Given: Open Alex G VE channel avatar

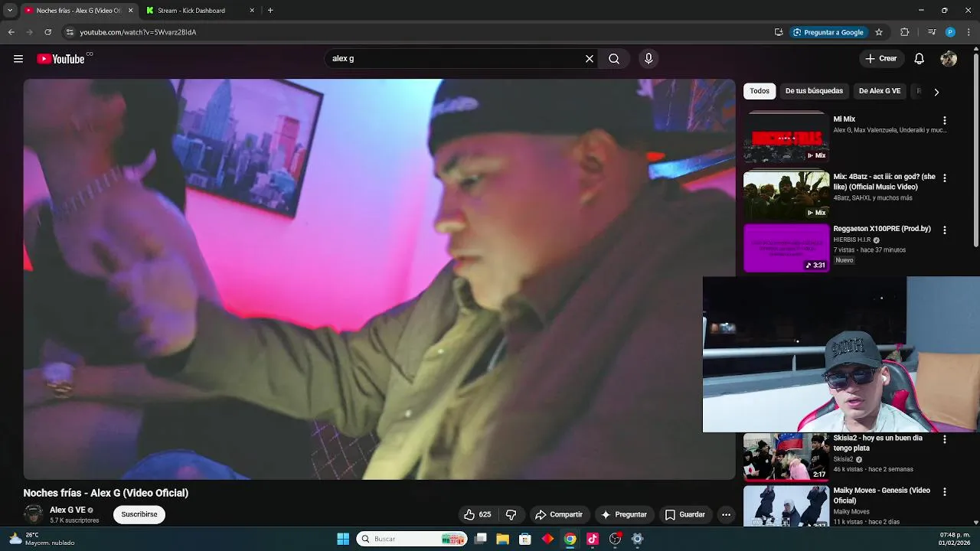Looking at the screenshot, I should point(33,514).
